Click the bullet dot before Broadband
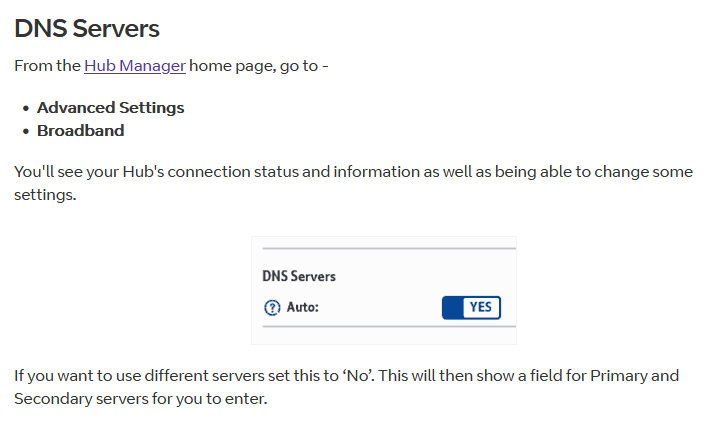724x434 pixels. coord(25,131)
